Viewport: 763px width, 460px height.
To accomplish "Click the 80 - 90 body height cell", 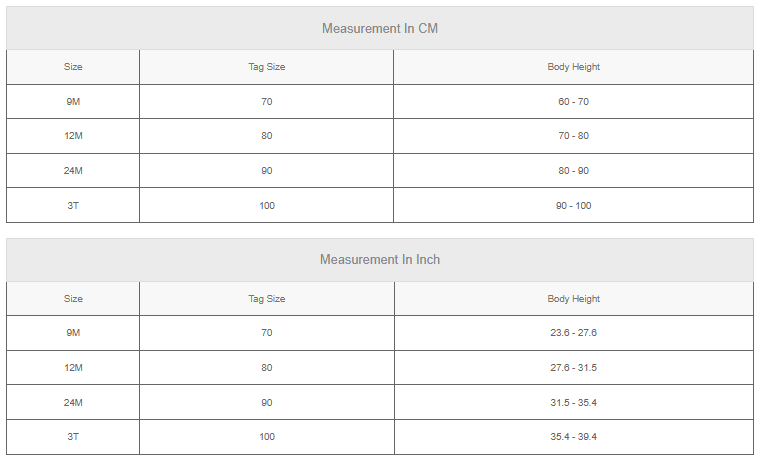I will pyautogui.click(x=573, y=171).
